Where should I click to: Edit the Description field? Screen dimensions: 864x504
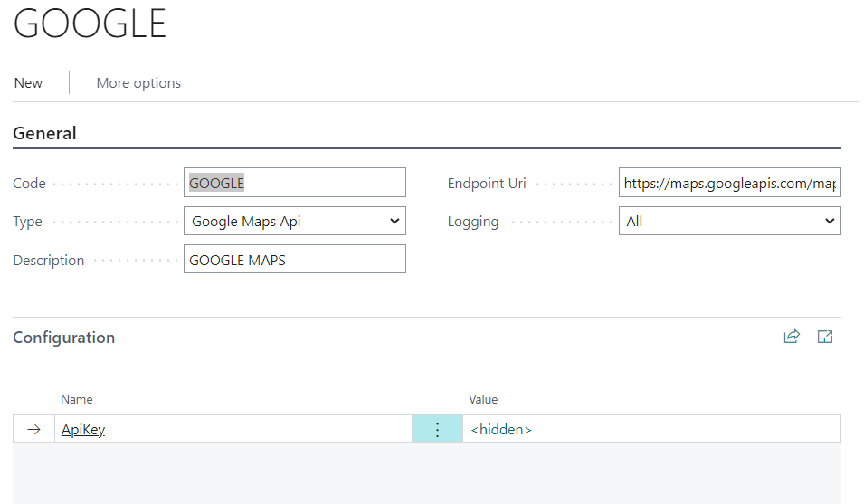pos(295,259)
